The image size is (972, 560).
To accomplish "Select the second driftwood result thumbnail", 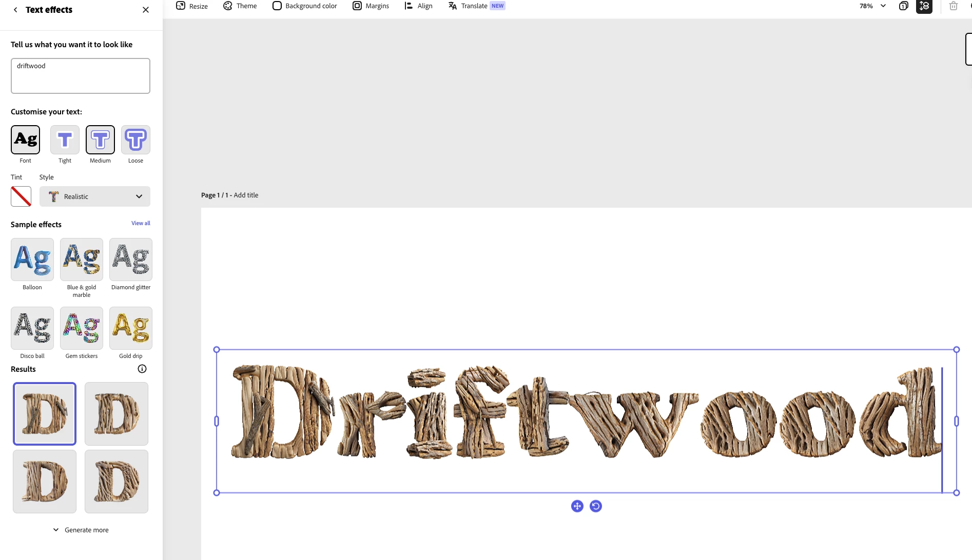I will click(116, 414).
